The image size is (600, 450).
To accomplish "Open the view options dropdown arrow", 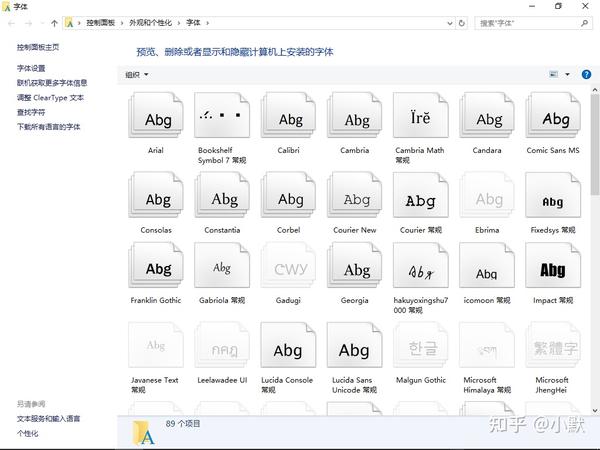I will pos(567,74).
